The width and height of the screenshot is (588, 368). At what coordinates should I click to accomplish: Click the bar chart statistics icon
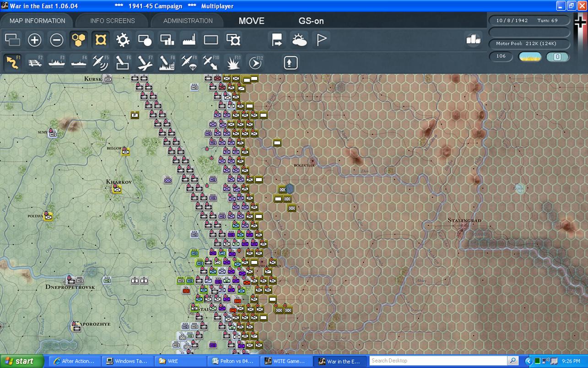[x=473, y=40]
